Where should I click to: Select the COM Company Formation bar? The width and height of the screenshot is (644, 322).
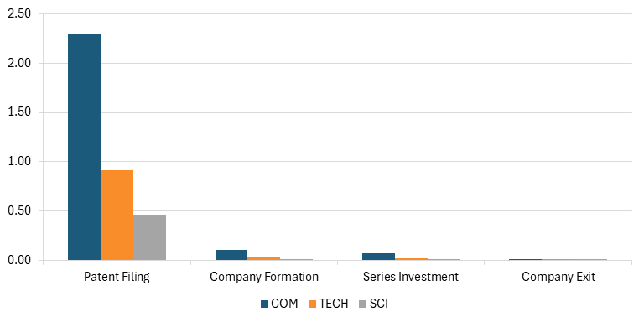point(231,255)
